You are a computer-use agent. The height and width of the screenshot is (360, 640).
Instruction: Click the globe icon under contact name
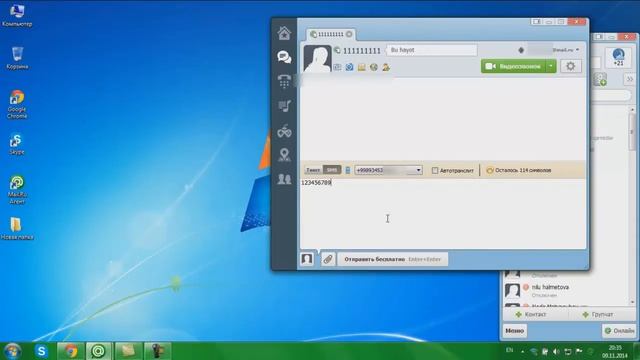click(x=374, y=67)
